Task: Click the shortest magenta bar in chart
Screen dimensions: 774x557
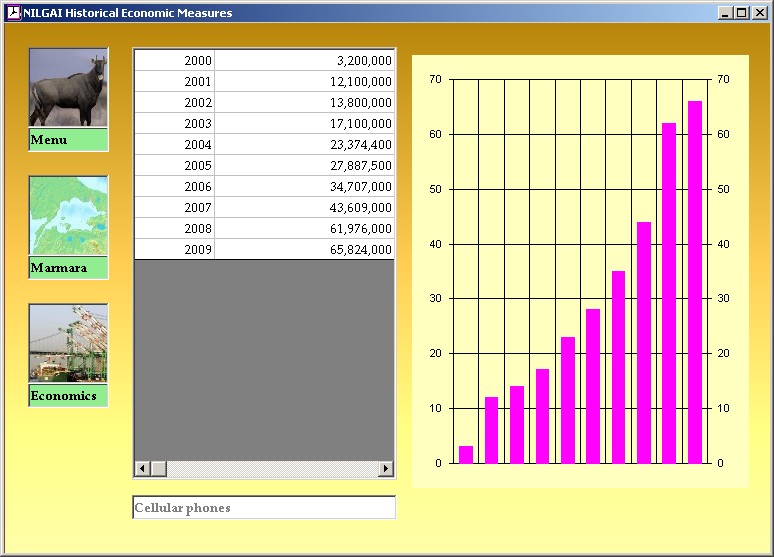Action: pyautogui.click(x=466, y=455)
